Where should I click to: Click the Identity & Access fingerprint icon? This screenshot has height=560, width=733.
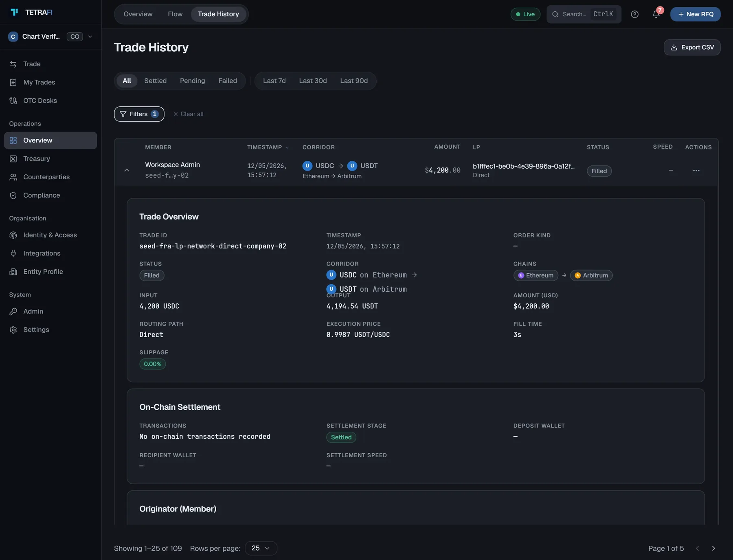[x=13, y=235]
